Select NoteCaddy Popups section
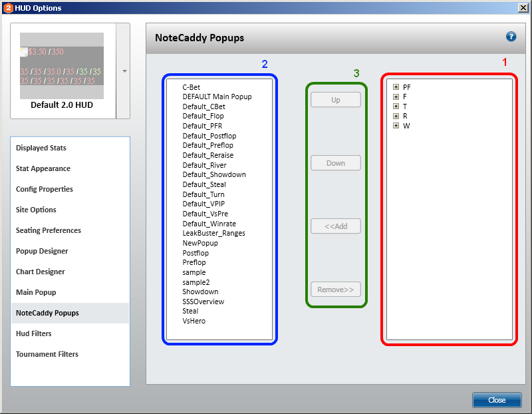Image resolution: width=532 pixels, height=414 pixels. coord(70,313)
